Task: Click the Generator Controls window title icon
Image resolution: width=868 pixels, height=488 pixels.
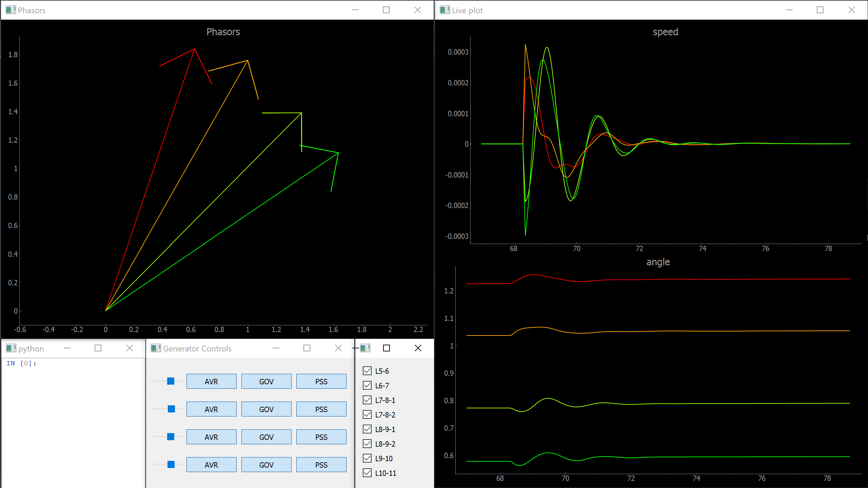Action: click(156, 348)
